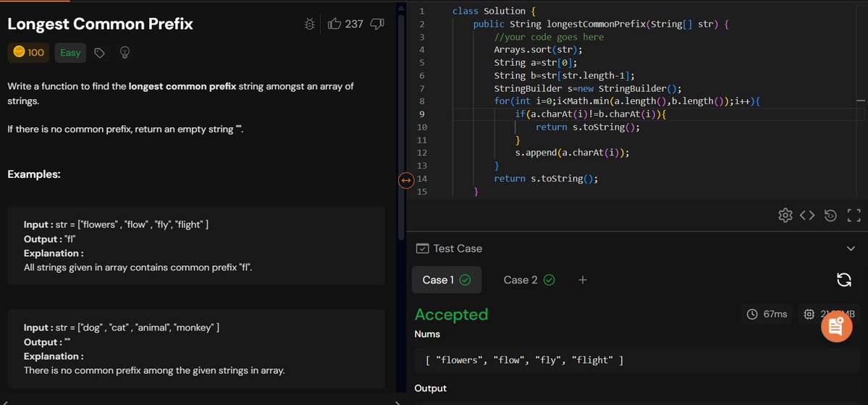Open code editor settings gear
This screenshot has width=868, height=405.
tap(785, 216)
